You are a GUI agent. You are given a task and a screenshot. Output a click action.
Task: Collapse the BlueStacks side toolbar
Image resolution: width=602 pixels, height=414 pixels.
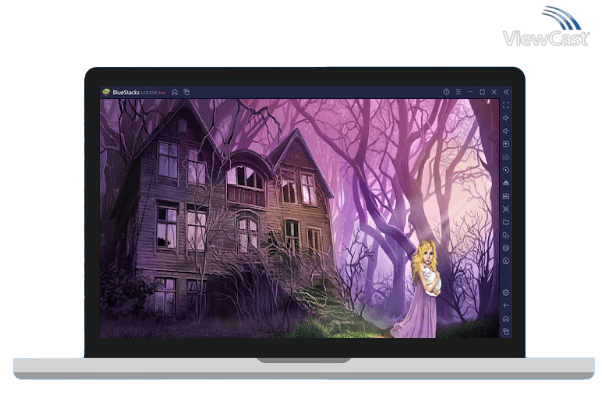tap(506, 92)
